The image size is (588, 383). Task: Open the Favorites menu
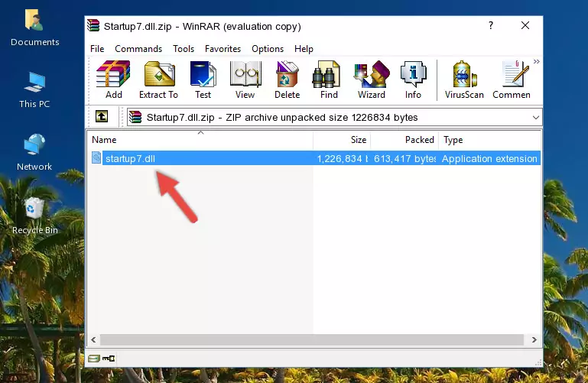(x=223, y=49)
